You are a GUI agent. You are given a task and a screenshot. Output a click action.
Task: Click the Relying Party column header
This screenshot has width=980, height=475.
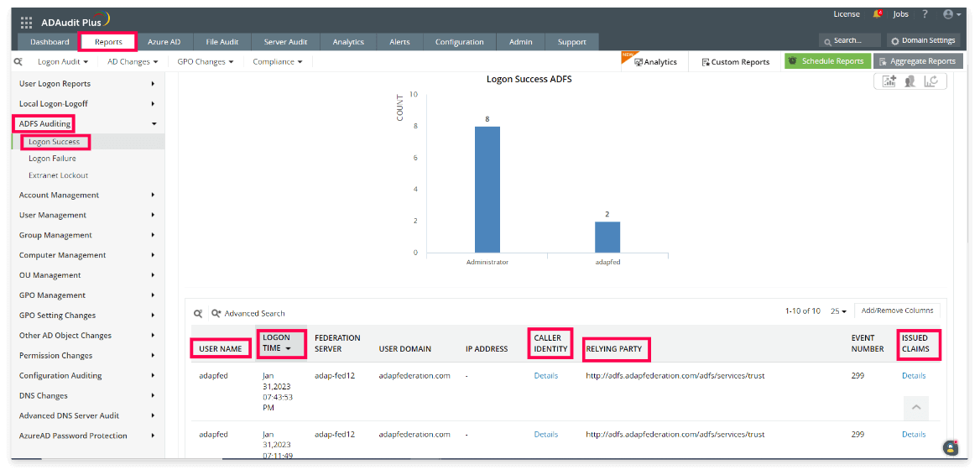click(x=613, y=349)
